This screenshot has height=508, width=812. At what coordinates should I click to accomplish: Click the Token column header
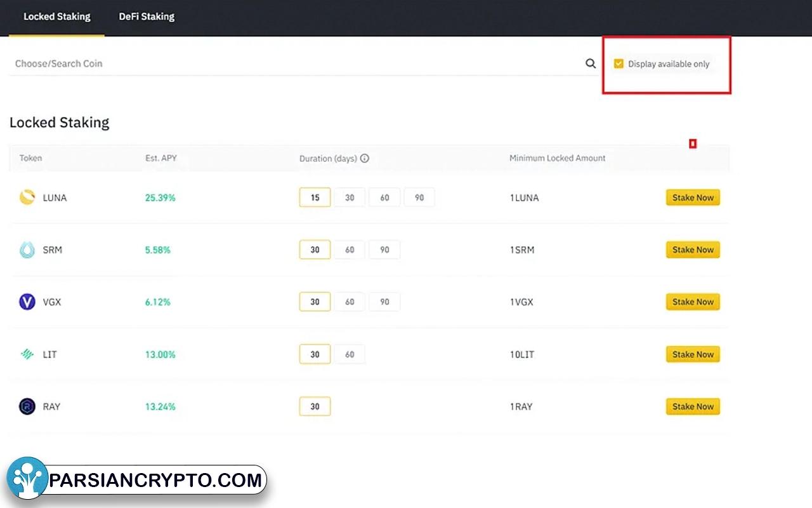(30, 158)
